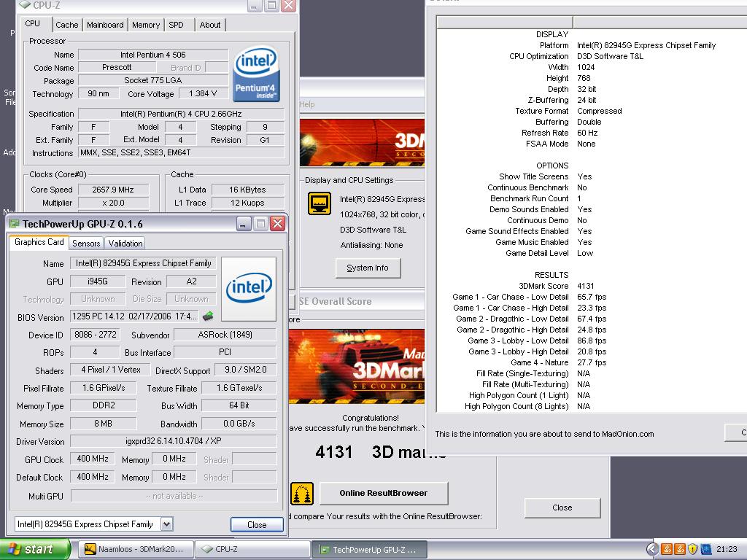The height and width of the screenshot is (560, 747).
Task: Click the Core Voltage 1.384 V value
Action: pos(203,94)
